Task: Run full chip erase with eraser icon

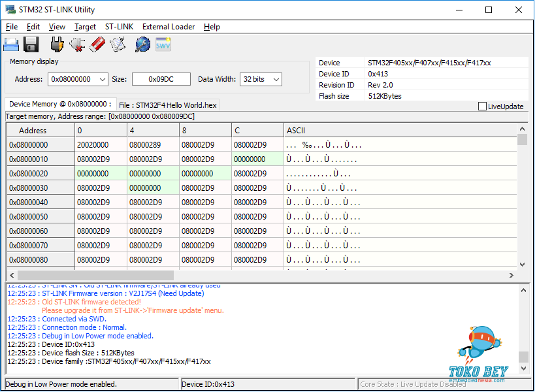Action: pos(97,44)
